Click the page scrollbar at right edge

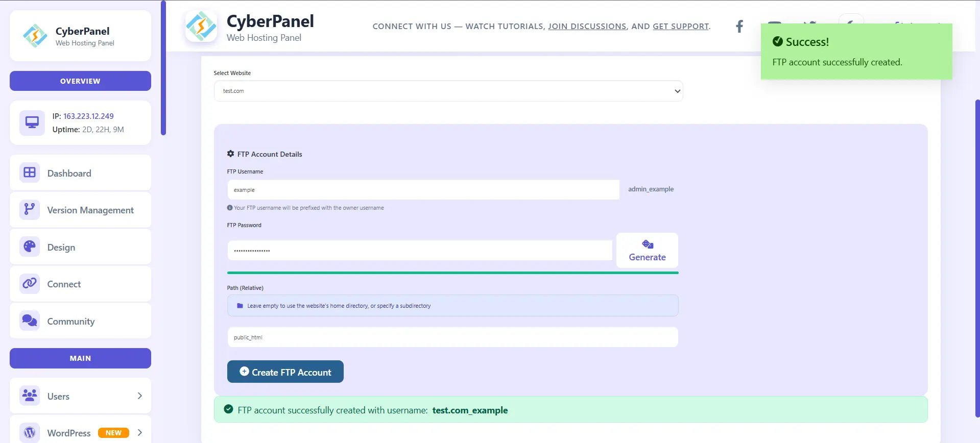[x=977, y=258]
